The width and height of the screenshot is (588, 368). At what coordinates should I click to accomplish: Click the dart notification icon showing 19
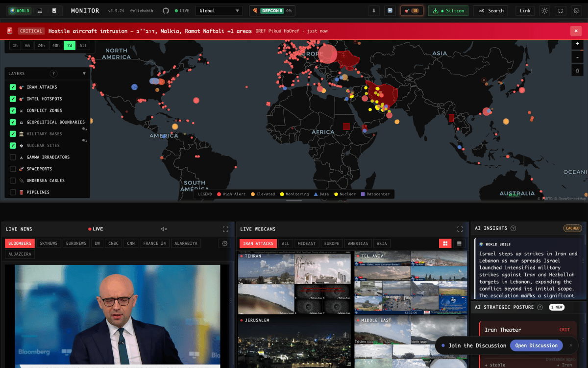click(412, 10)
